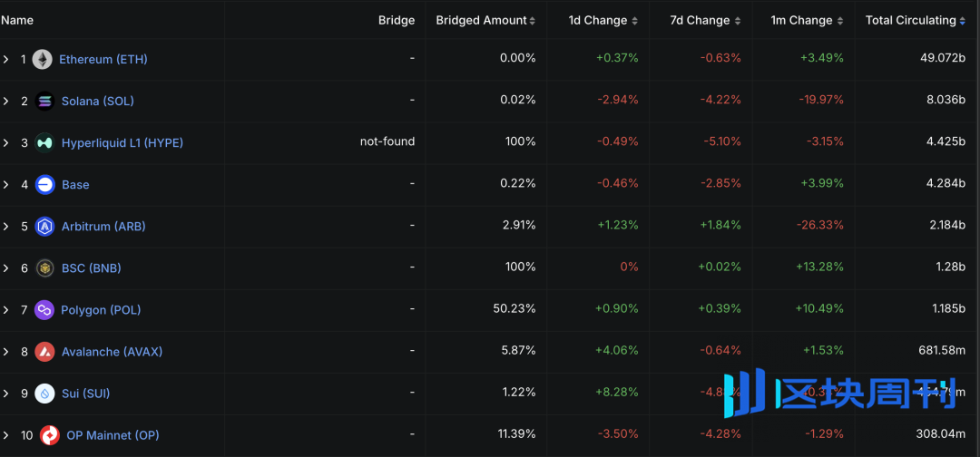Click the Hyperliquid L1 logo icon
Image resolution: width=980 pixels, height=457 pixels.
pyautogui.click(x=44, y=142)
